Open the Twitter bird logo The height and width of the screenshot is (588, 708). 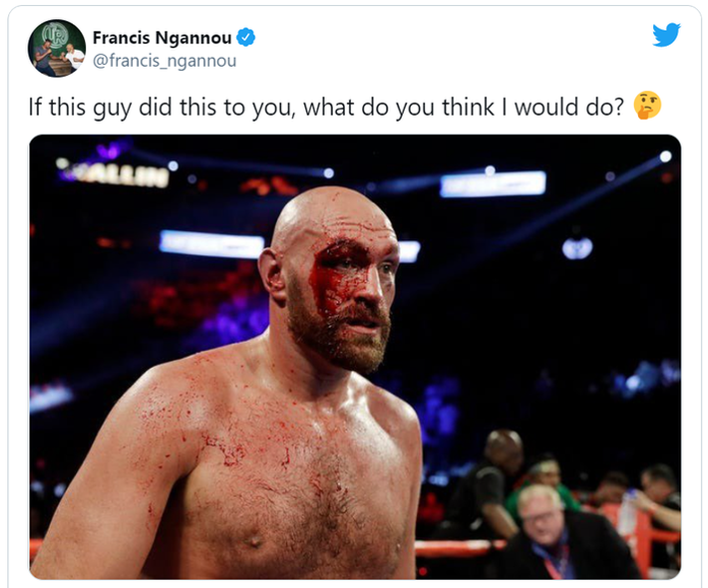pyautogui.click(x=666, y=35)
